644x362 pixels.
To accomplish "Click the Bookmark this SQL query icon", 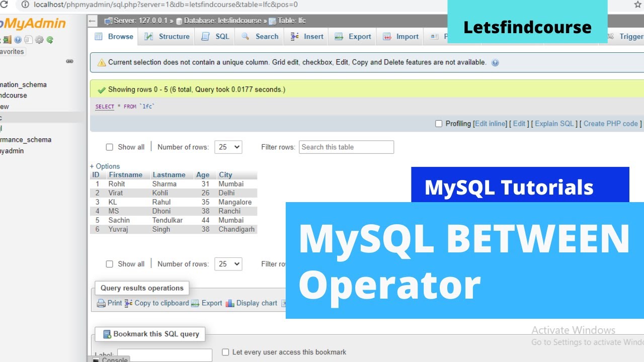I will [x=107, y=334].
